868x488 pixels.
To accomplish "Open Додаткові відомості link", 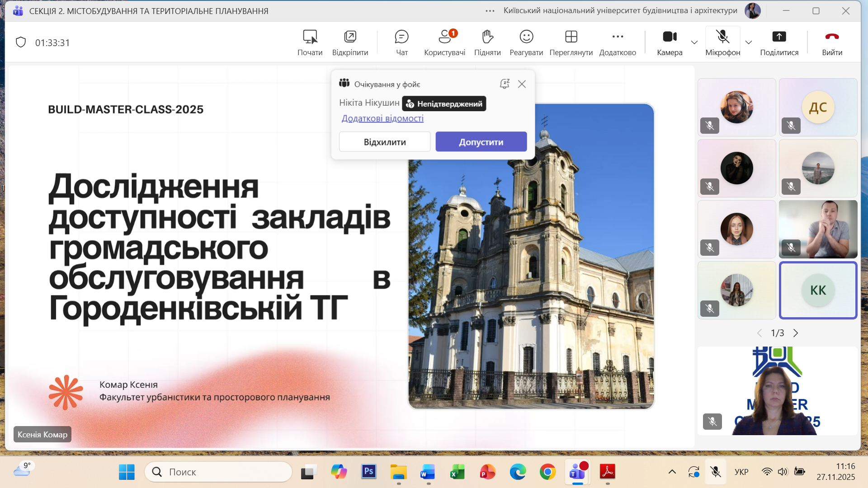I will coord(382,118).
